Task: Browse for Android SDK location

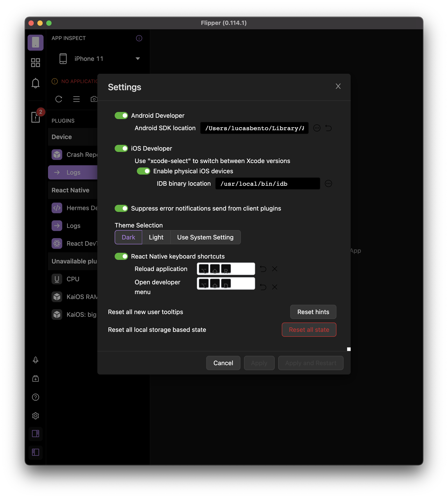Action: pos(317,128)
